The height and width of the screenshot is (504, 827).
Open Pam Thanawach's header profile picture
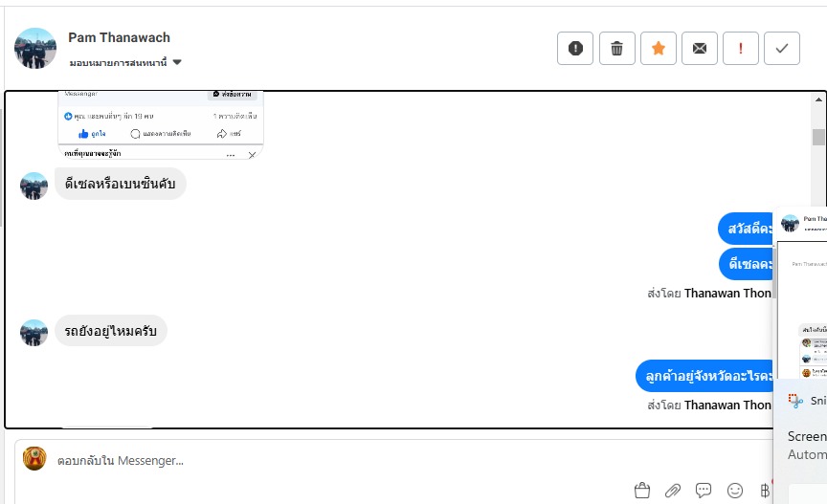(x=34, y=48)
